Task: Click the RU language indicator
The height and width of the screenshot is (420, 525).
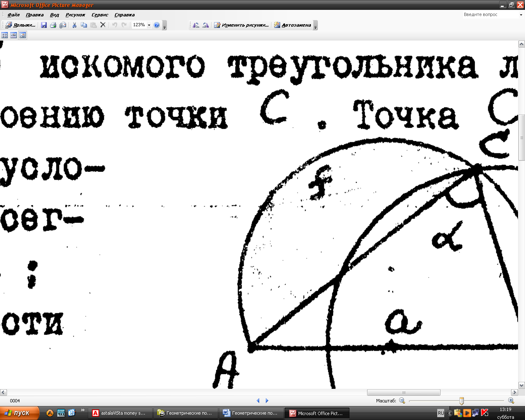Action: tap(441, 413)
